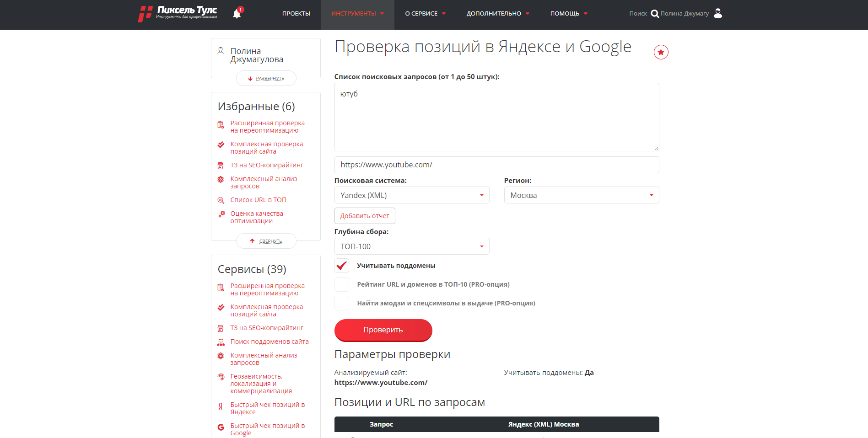This screenshot has width=868, height=438.
Task: Click icon of Расширенная проверка in Избранные
Action: (221, 124)
